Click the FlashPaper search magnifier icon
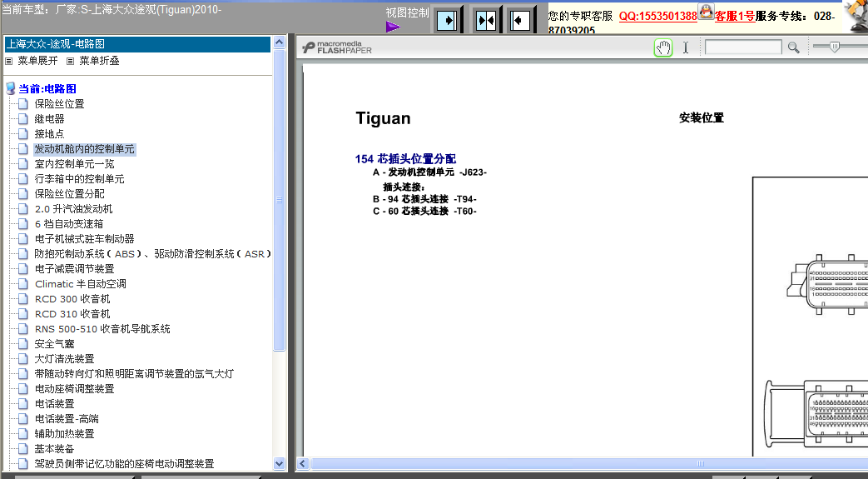This screenshot has height=479, width=868. 794,47
